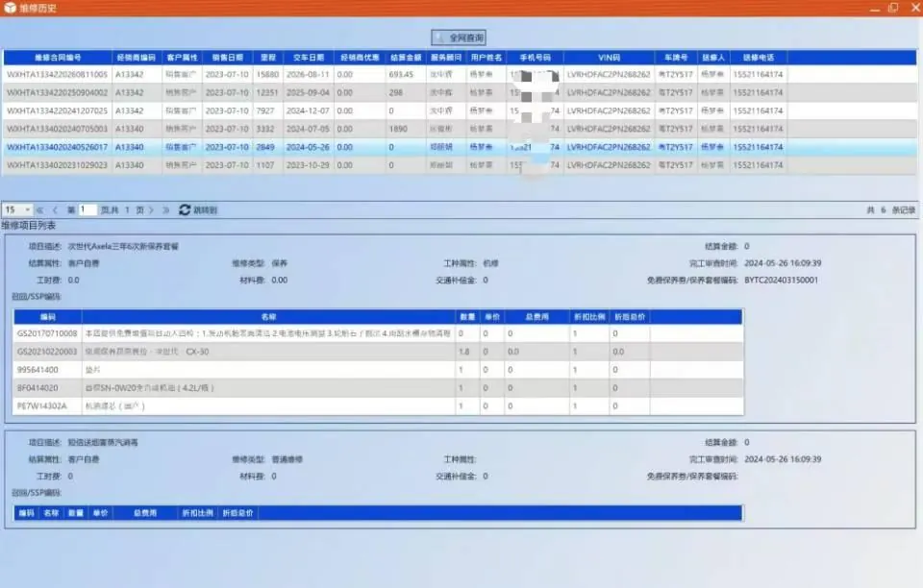The height and width of the screenshot is (588, 923).
Task: Select the part row GS20170710008
Action: point(378,333)
